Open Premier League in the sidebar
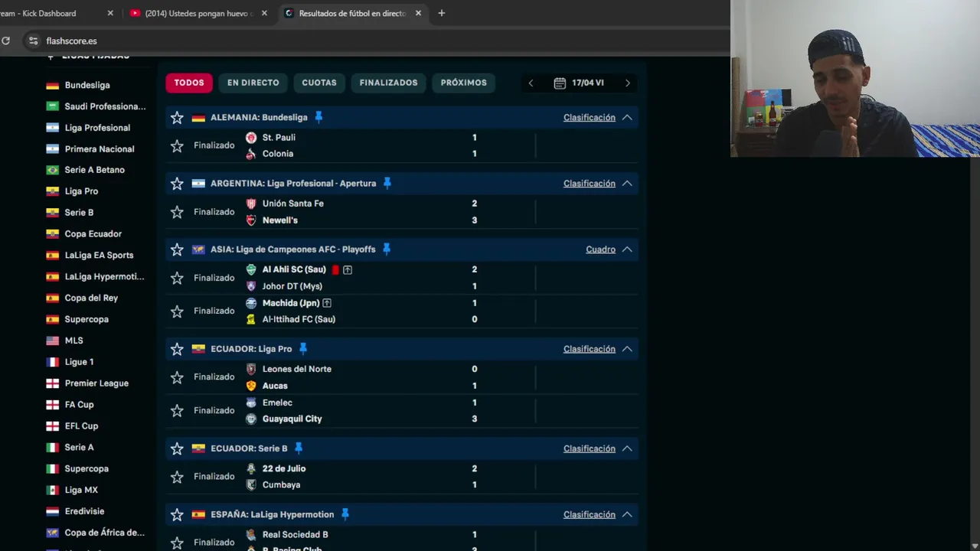980x551 pixels. tap(96, 383)
